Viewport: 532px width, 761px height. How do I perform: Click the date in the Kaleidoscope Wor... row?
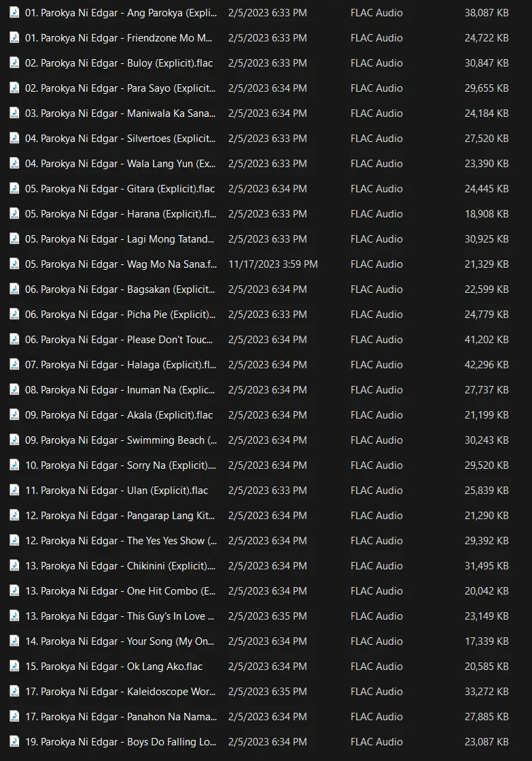[x=268, y=692]
